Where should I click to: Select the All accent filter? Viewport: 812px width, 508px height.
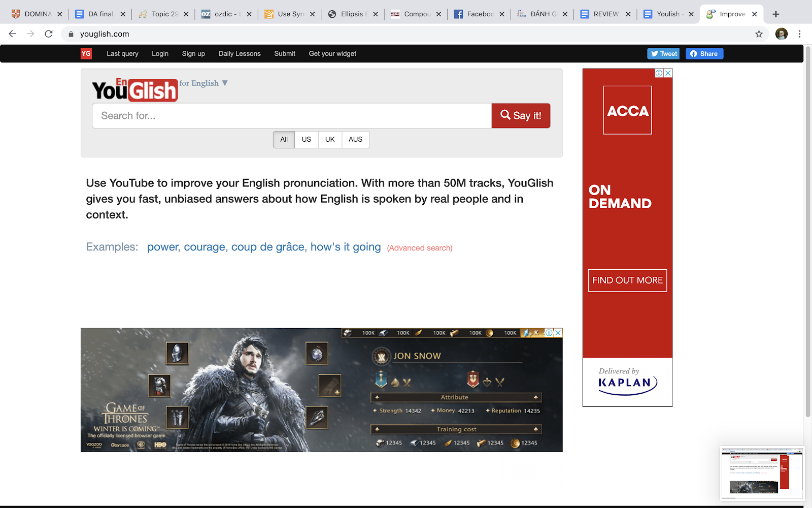tap(284, 139)
